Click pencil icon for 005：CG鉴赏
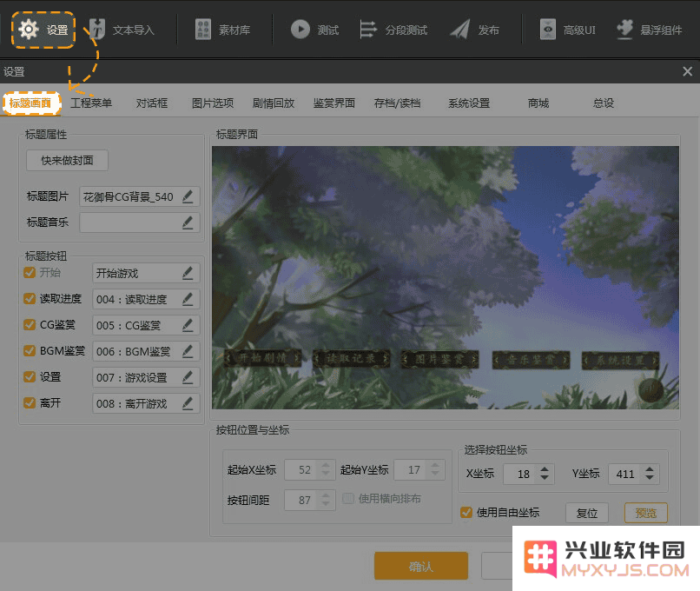The height and width of the screenshot is (591, 700). (188, 325)
